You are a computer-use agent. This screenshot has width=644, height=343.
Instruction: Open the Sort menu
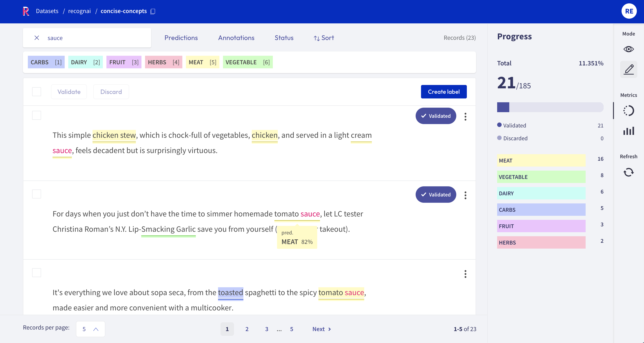[x=324, y=38]
